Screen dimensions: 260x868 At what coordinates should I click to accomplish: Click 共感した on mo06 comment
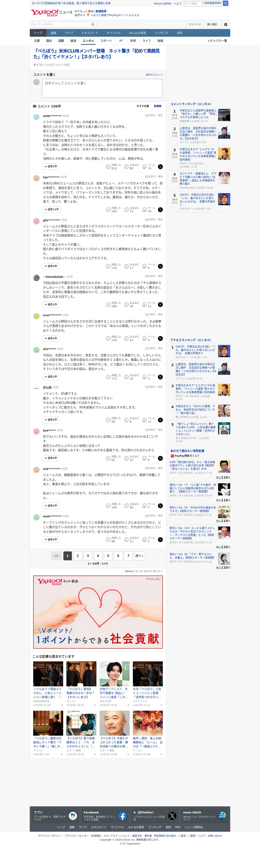click(114, 167)
